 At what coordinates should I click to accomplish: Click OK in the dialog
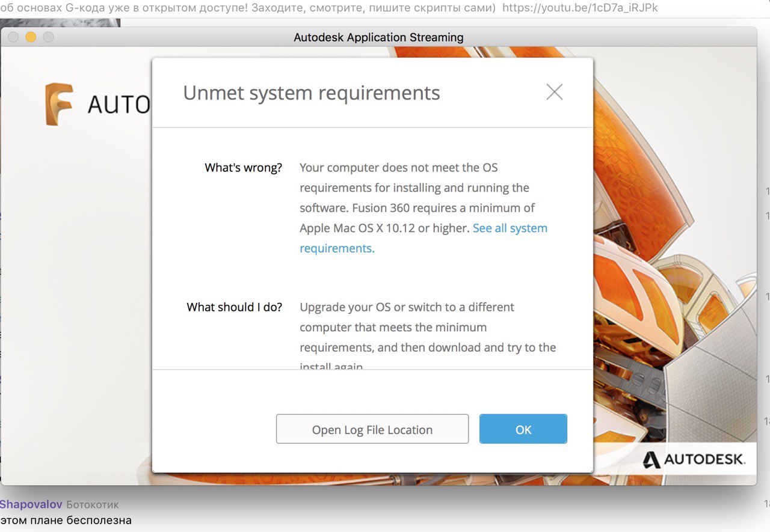[523, 429]
